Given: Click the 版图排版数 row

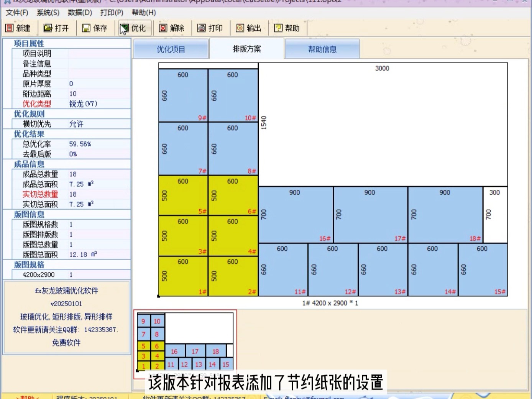Looking at the screenshot, I should tap(71, 234).
